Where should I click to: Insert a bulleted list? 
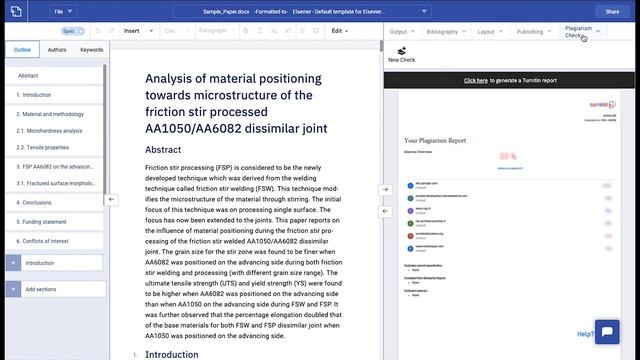(302, 31)
